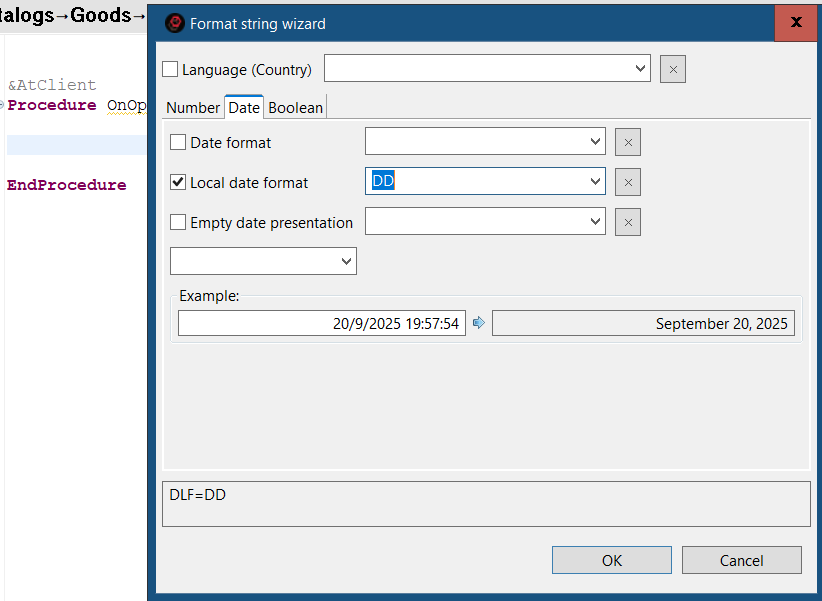Clear the Date format value
822x601 pixels.
point(628,142)
